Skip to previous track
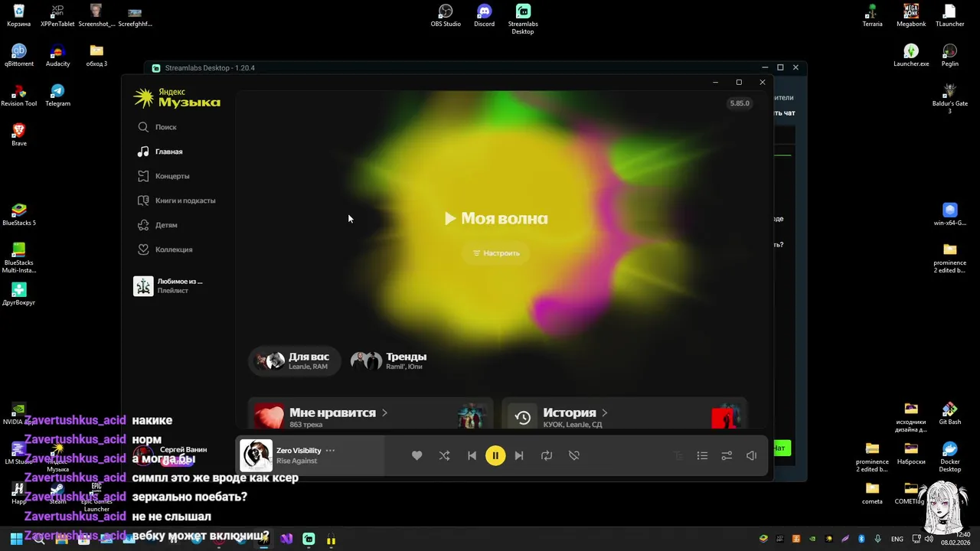This screenshot has height=551, width=980. click(472, 455)
